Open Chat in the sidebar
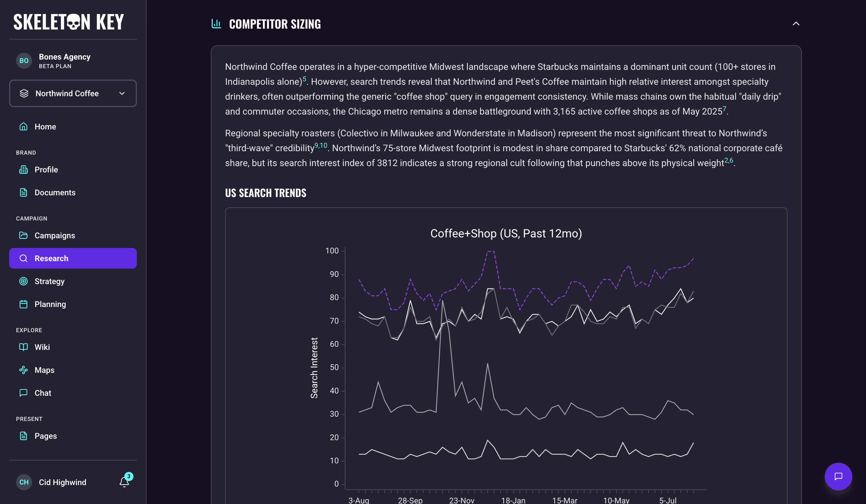866x504 pixels. click(73, 393)
